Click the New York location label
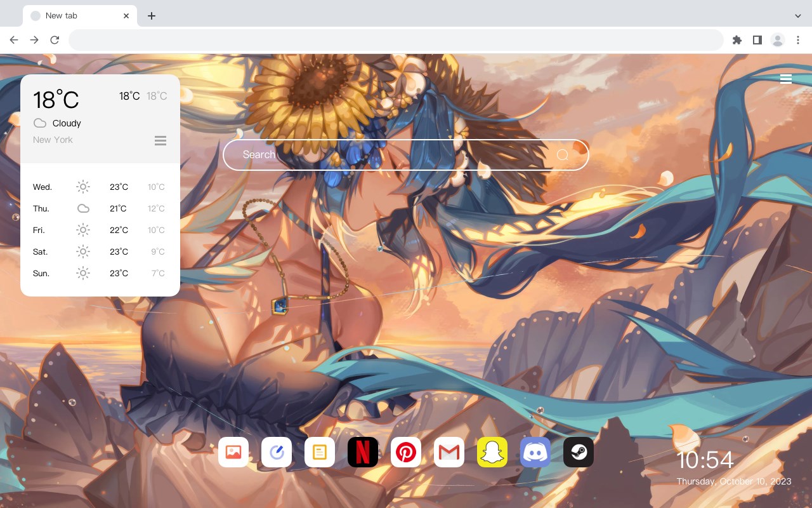The height and width of the screenshot is (508, 812). tap(53, 140)
